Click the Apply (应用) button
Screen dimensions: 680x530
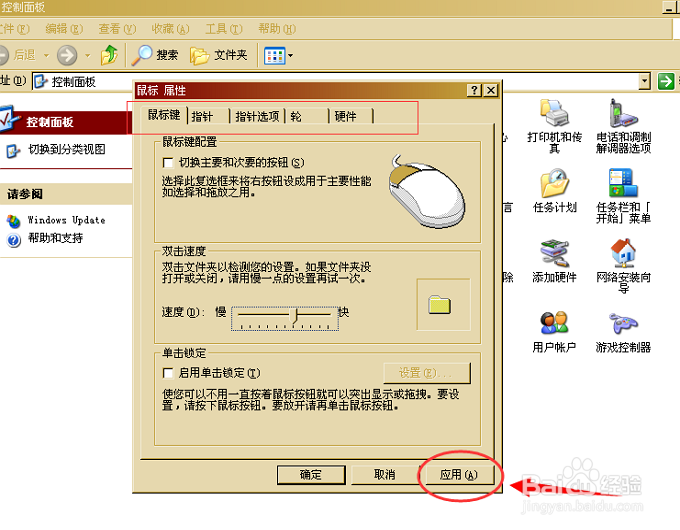click(x=459, y=475)
